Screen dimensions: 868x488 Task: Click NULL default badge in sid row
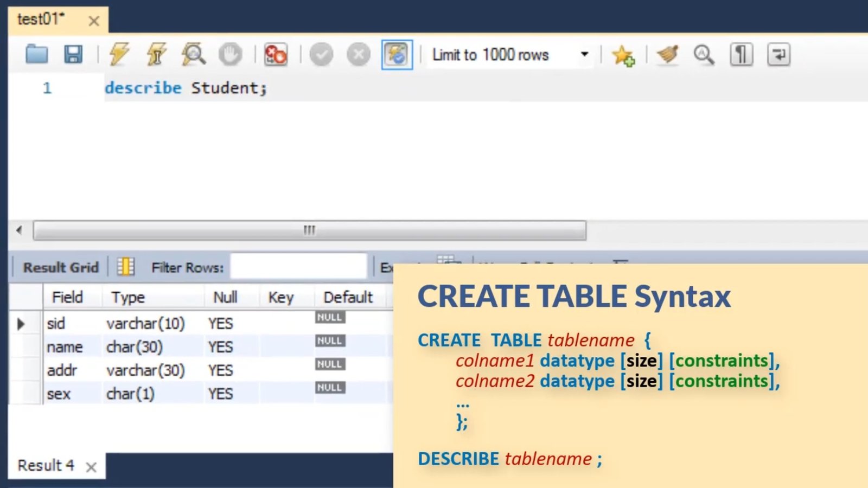[x=330, y=317]
